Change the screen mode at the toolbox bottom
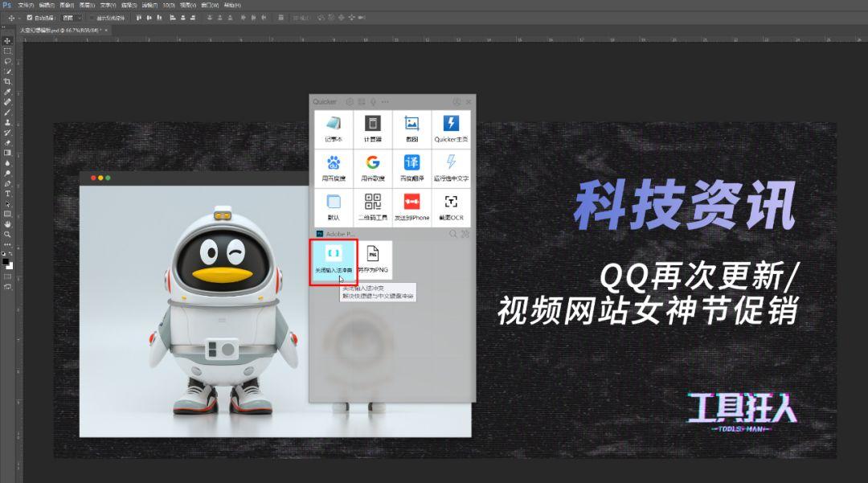 (x=7, y=287)
